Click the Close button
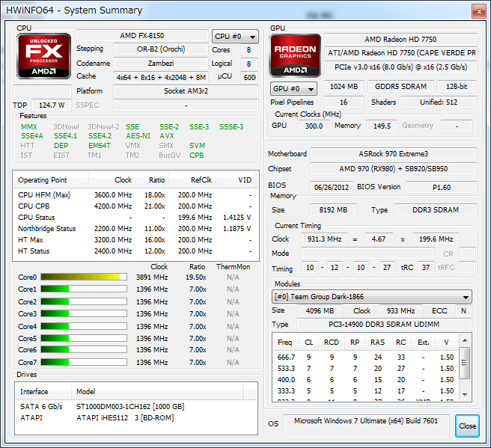The height and width of the screenshot is (448, 491). tap(467, 426)
